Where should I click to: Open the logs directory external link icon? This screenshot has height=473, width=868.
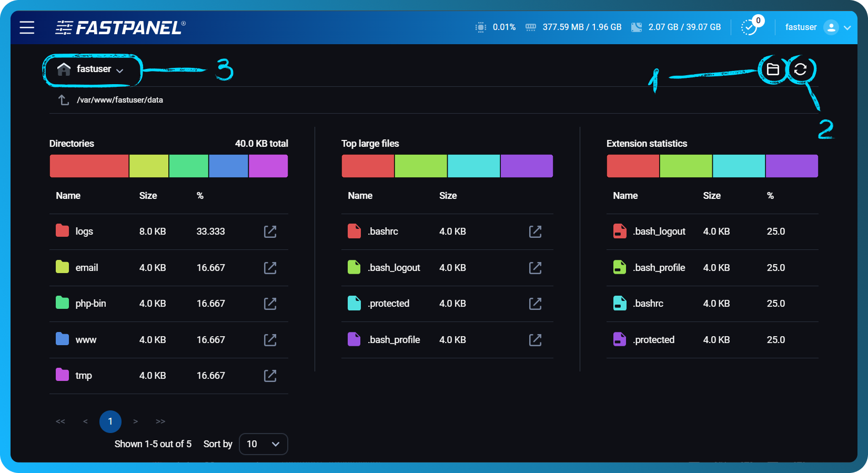[x=270, y=232]
